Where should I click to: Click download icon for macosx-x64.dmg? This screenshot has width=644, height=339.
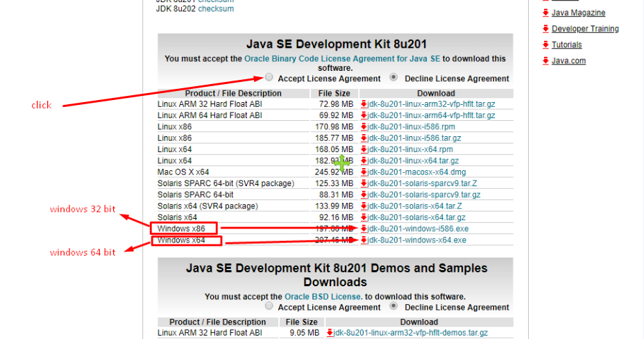click(364, 172)
